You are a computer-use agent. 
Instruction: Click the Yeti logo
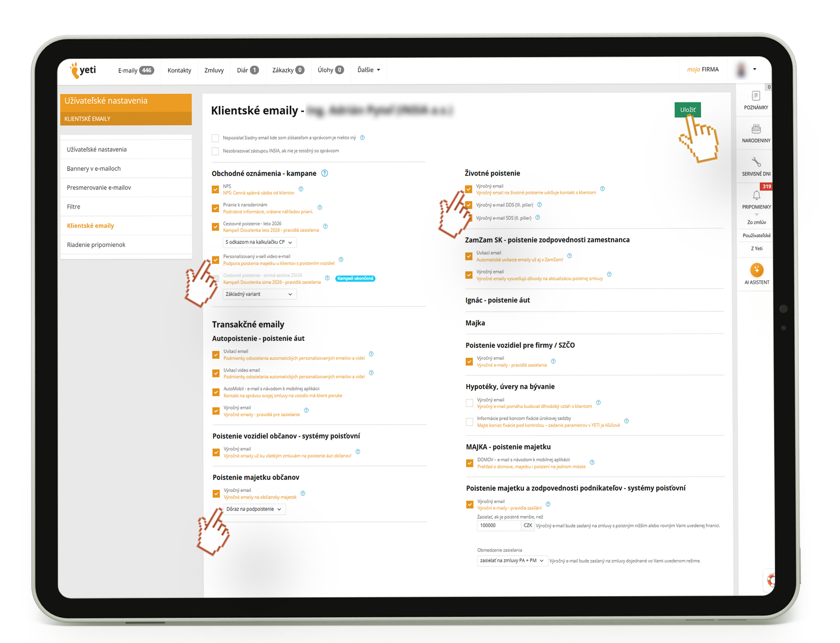click(83, 70)
